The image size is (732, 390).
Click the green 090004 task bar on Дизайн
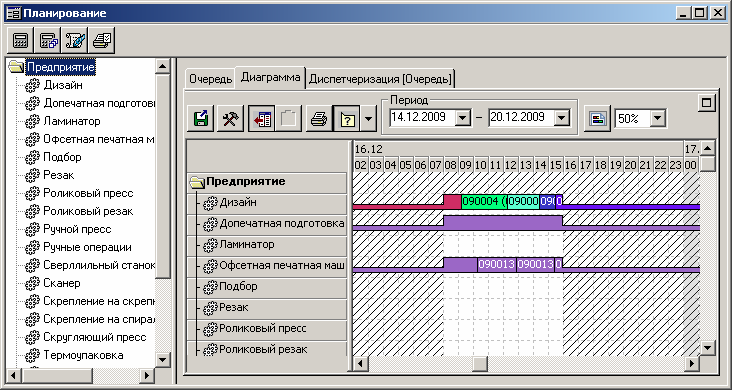pos(484,202)
